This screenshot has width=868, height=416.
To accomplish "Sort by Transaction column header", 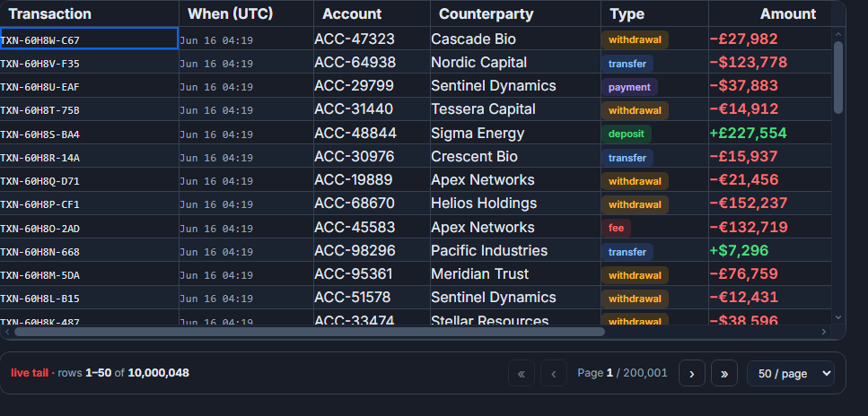I will click(89, 13).
